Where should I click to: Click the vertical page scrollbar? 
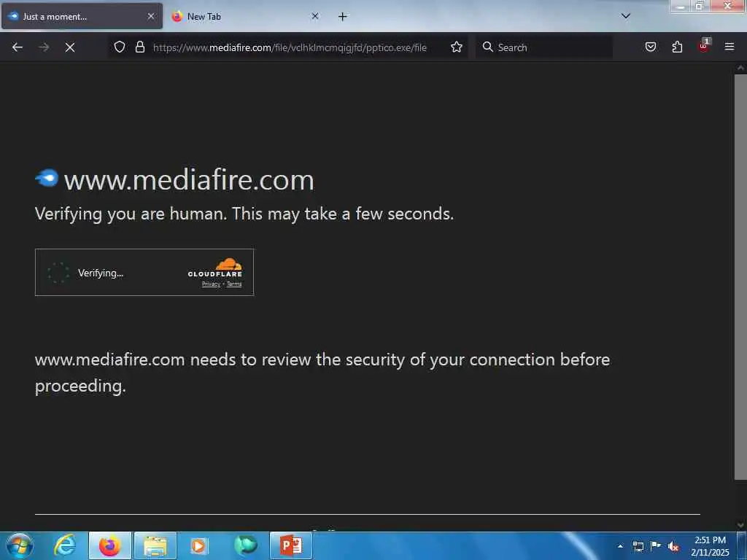[x=740, y=276]
